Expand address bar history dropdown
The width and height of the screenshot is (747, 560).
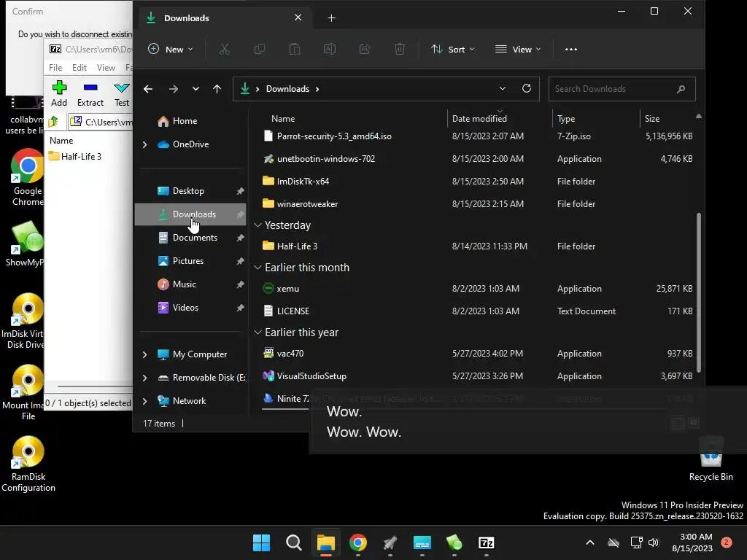pyautogui.click(x=502, y=88)
